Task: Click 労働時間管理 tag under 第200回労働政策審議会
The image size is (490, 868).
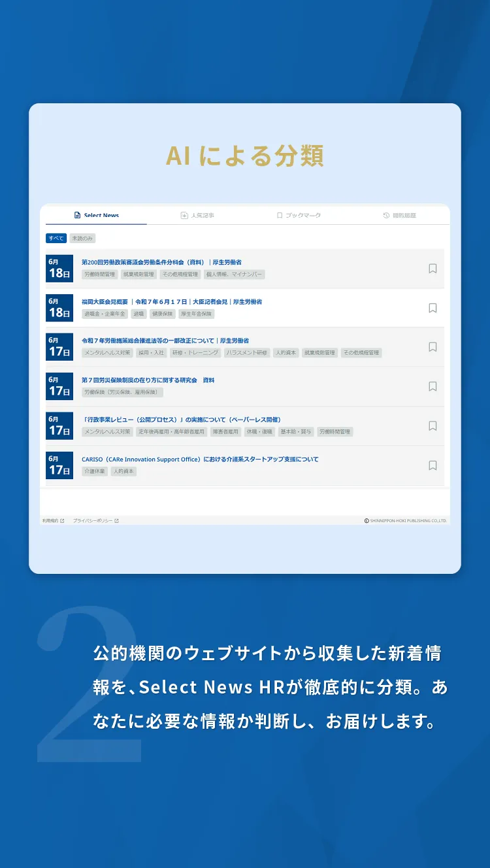Action: tap(99, 275)
